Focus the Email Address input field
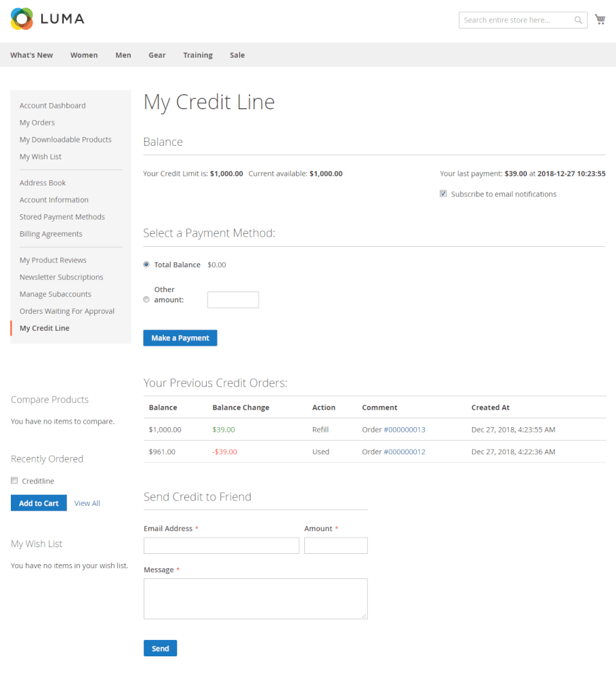The width and height of the screenshot is (616, 678). click(221, 546)
